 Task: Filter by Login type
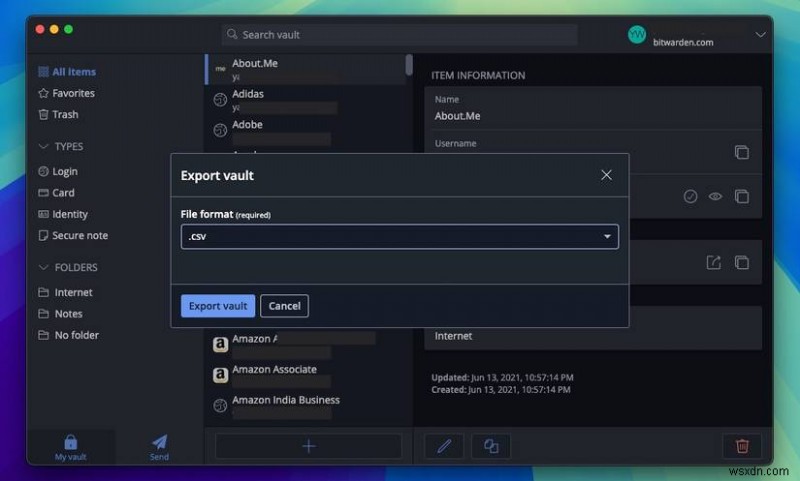point(58,171)
